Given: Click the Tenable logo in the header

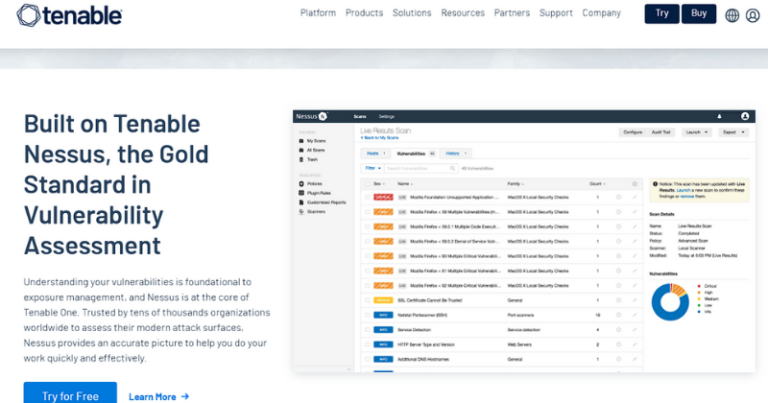Looking at the screenshot, I should click(69, 15).
